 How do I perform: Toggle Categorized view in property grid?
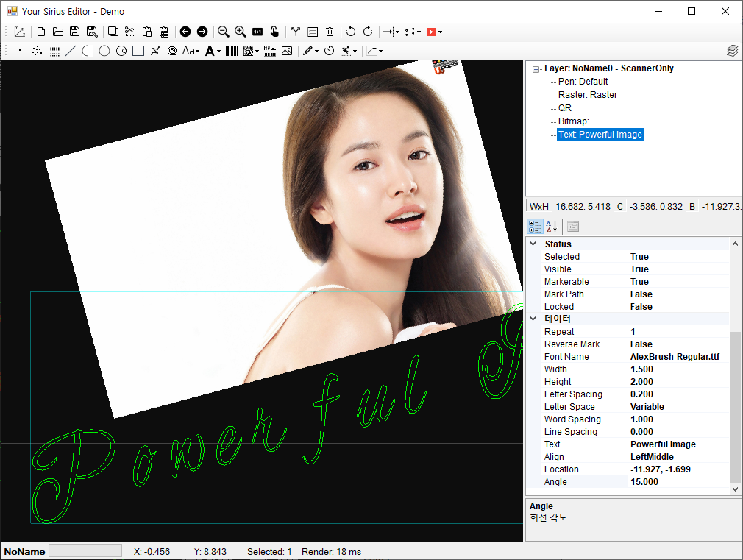tap(535, 227)
